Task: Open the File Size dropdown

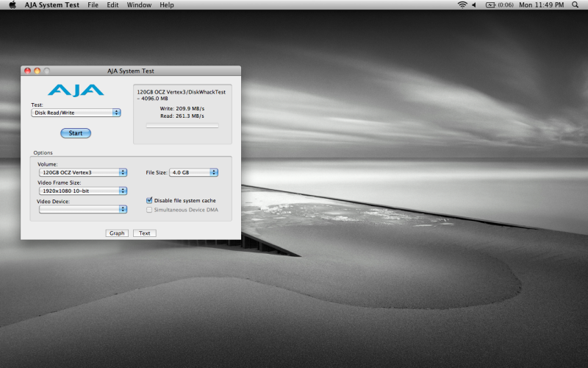Action: 193,172
